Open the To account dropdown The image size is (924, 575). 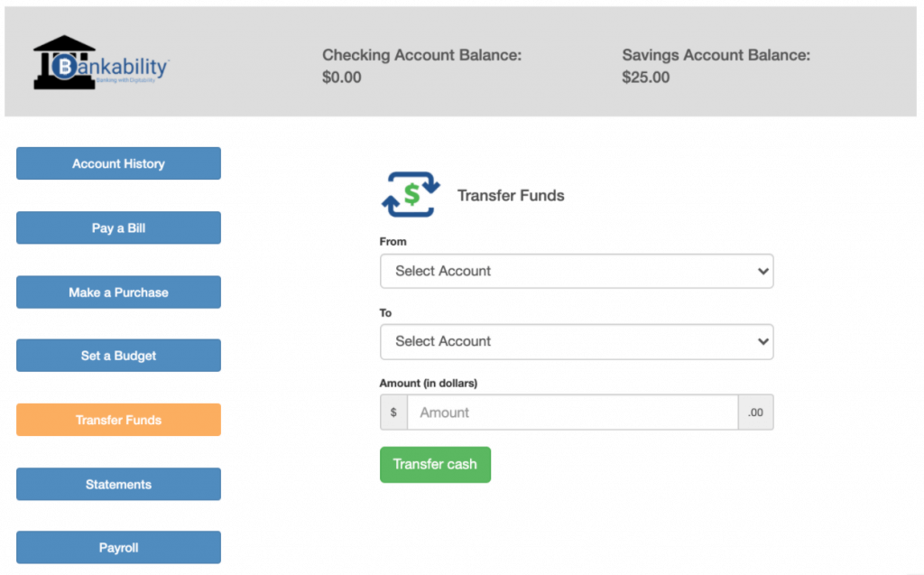click(577, 341)
